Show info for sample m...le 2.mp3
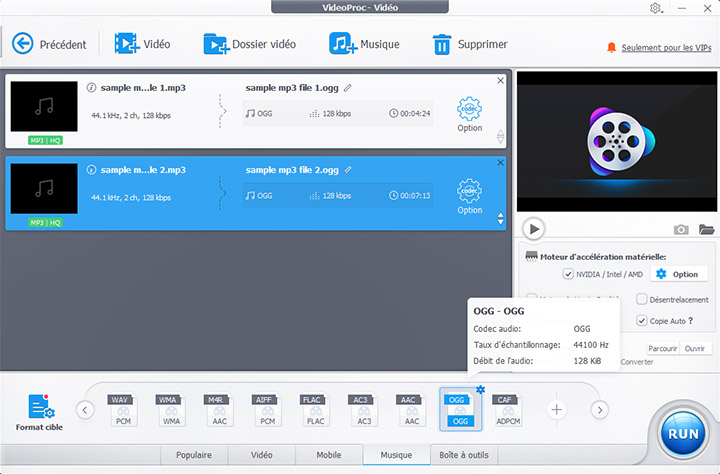 click(x=91, y=170)
